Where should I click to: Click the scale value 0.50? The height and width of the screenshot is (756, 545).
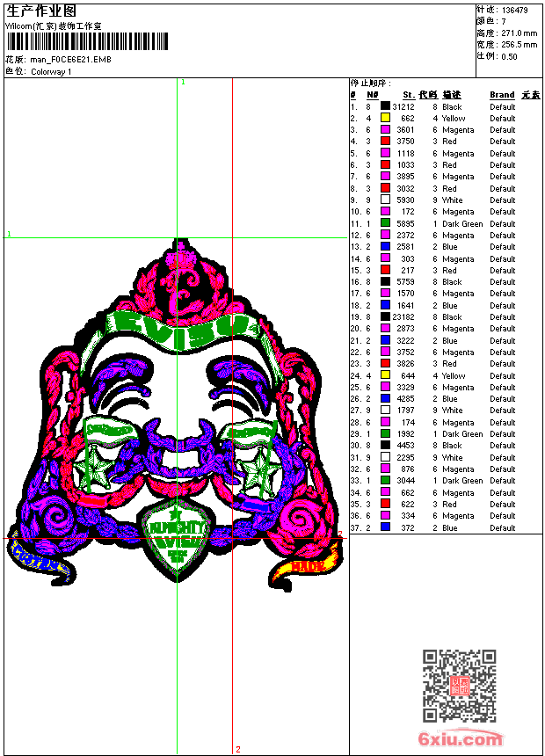coord(509,57)
